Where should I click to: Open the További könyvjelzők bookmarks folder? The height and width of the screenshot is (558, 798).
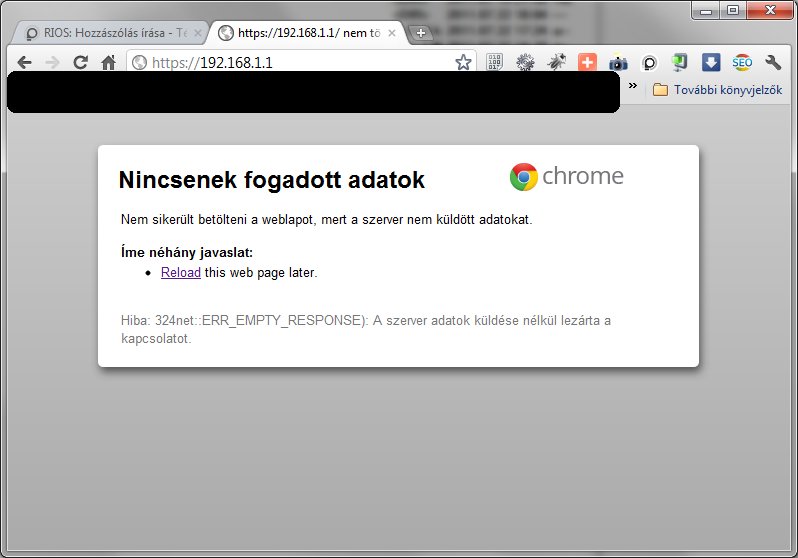click(718, 90)
